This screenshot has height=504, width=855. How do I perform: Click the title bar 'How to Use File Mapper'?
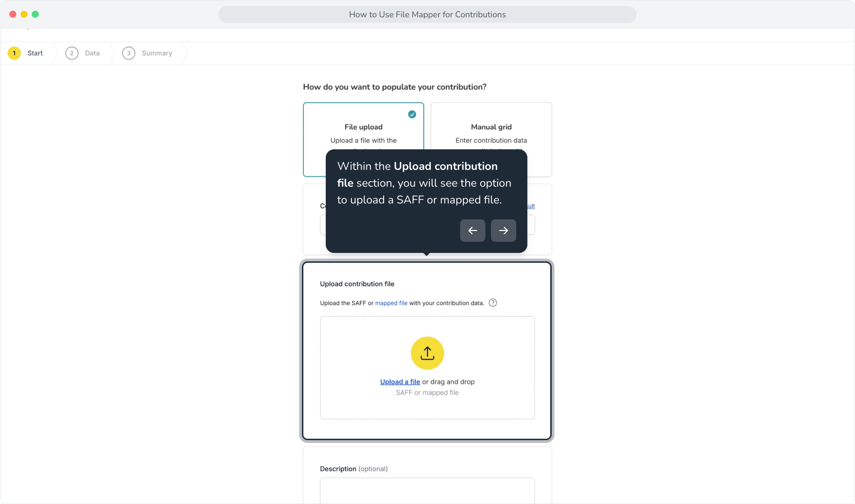click(427, 14)
